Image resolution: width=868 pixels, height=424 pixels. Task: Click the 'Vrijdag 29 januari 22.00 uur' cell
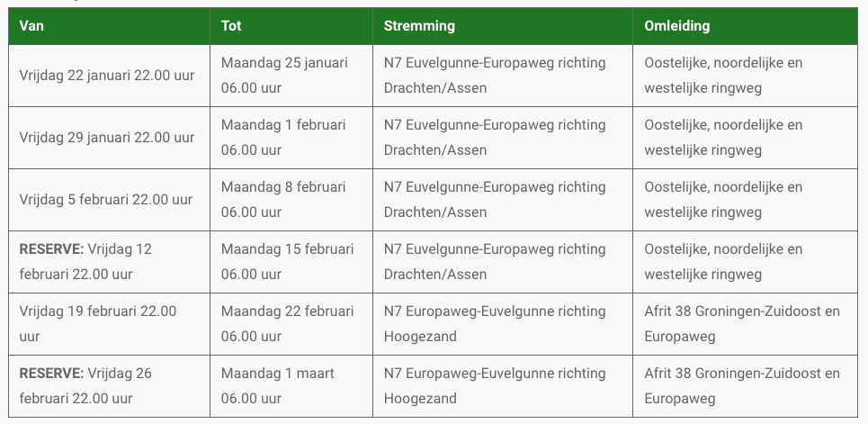pos(106,138)
